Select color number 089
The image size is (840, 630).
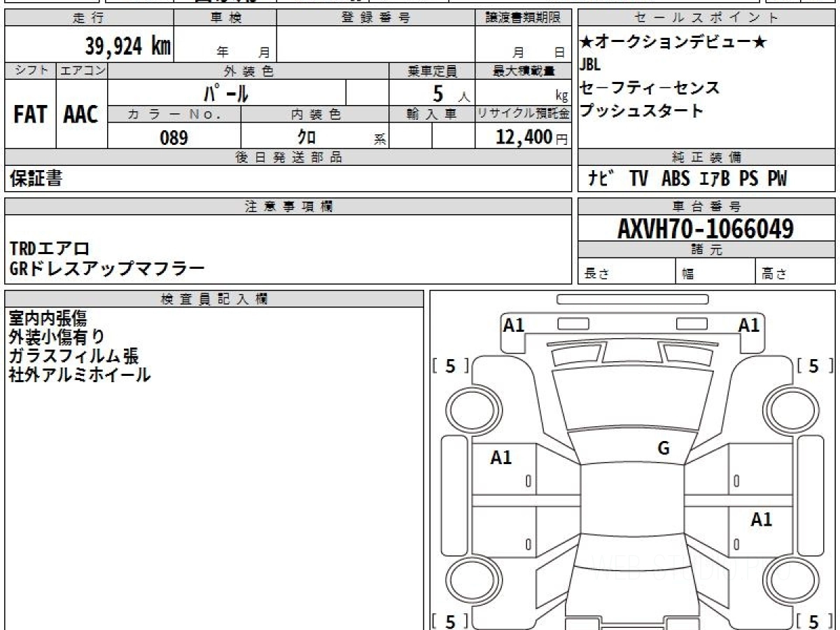point(174,137)
